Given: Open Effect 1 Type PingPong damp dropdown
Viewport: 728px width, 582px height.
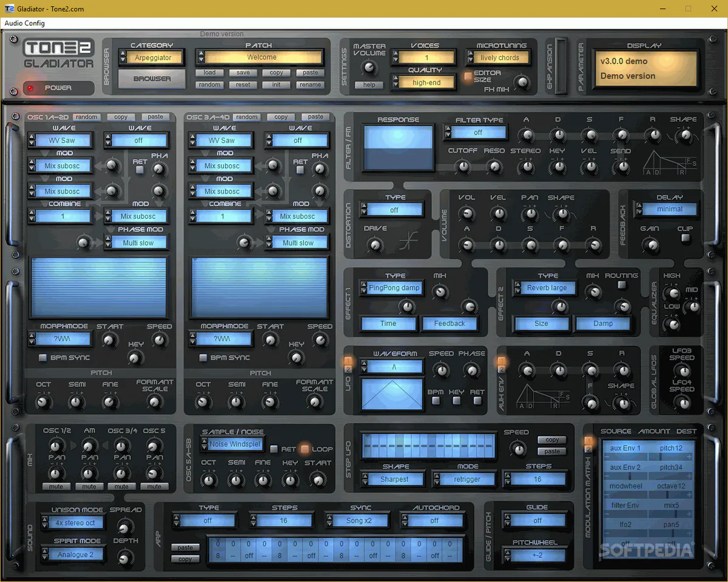Looking at the screenshot, I should point(391,288).
